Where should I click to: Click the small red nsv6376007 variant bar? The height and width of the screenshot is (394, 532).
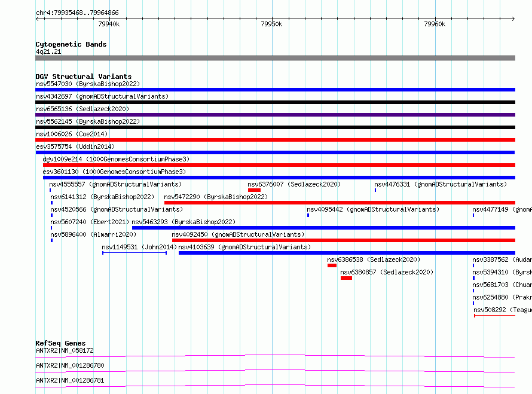coord(254,190)
